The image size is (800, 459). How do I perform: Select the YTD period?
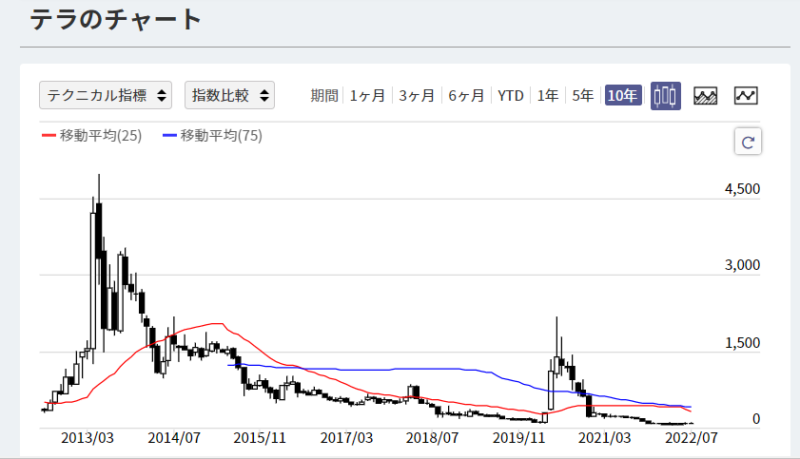511,95
